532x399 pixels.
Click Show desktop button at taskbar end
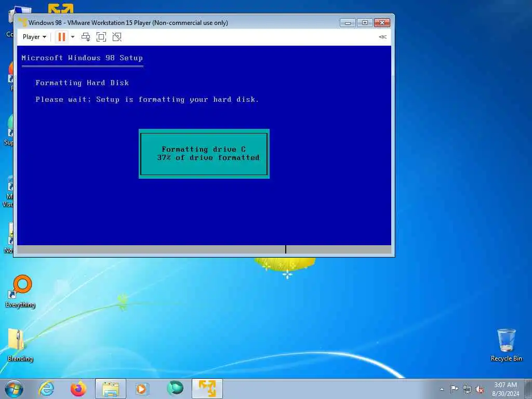(x=529, y=389)
